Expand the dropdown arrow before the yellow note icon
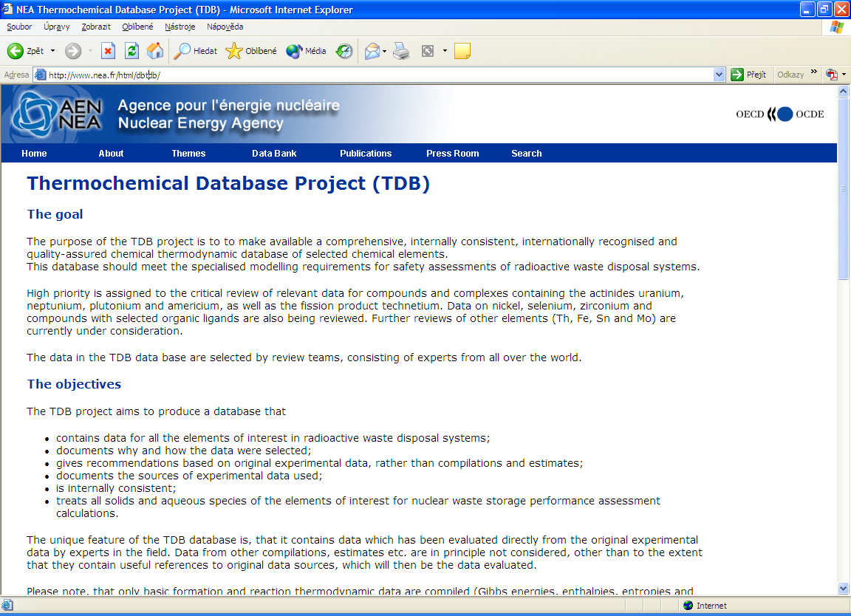851x616 pixels. click(445, 51)
